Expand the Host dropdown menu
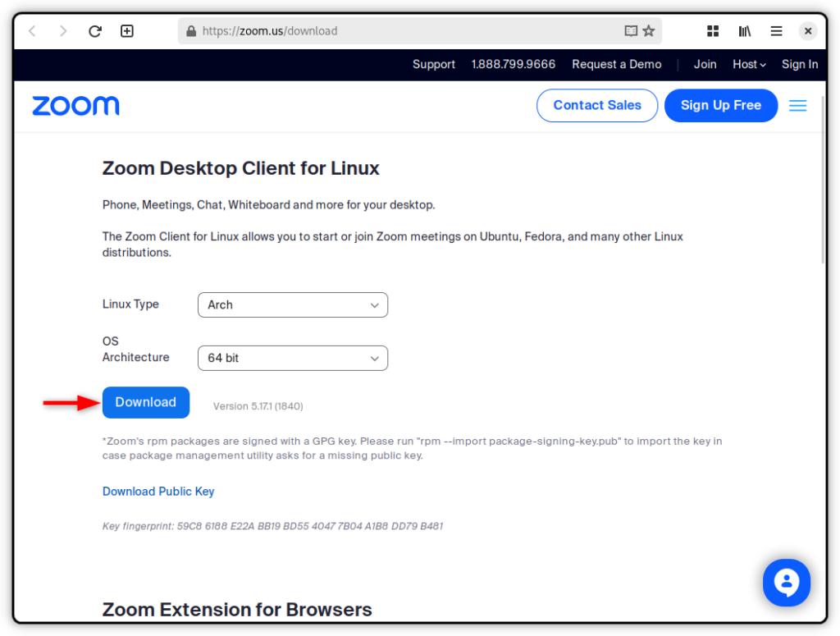Screen dimensions: 840x636 [x=749, y=64]
